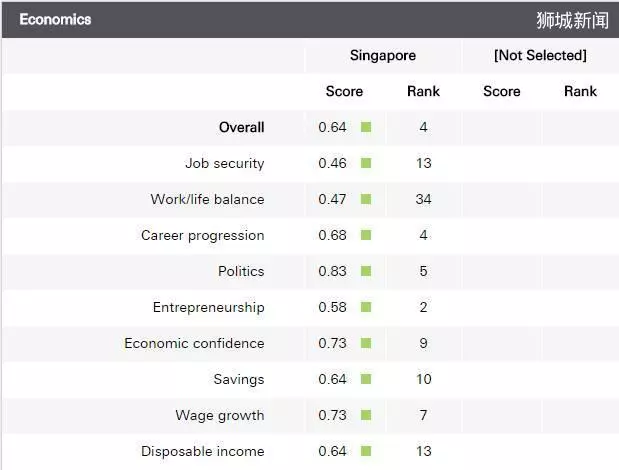Click the Singapore Score column header
619x470 pixels.
344,91
